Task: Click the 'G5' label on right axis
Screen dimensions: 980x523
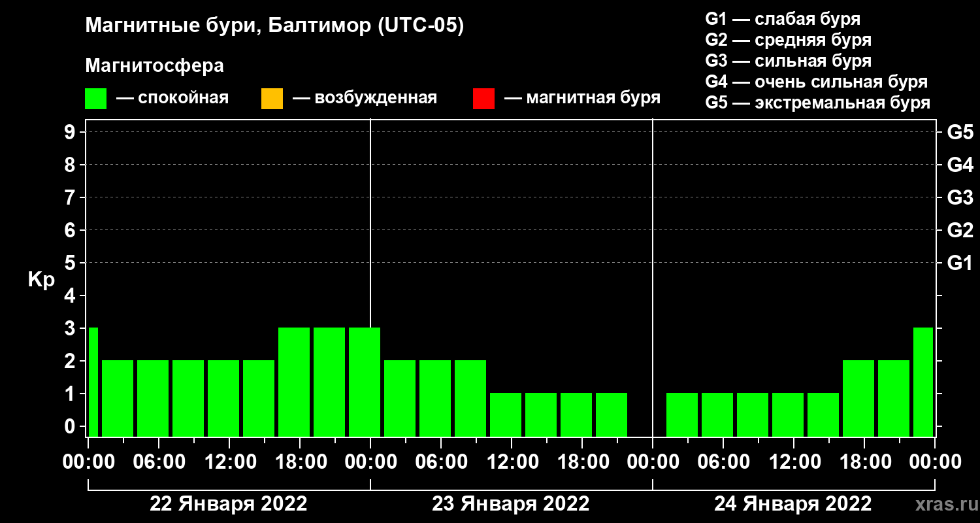Action: [960, 132]
